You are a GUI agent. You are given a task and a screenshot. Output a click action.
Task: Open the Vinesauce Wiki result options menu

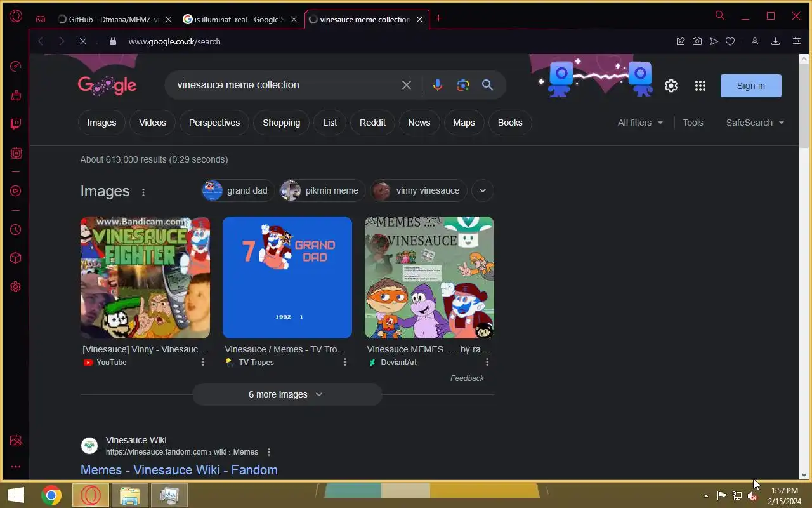[269, 452]
